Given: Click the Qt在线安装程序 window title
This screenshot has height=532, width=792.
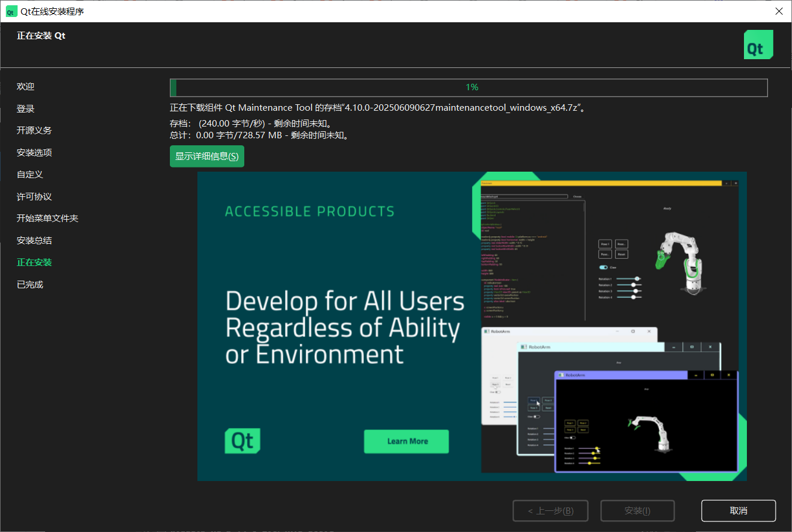Looking at the screenshot, I should 52,12.
